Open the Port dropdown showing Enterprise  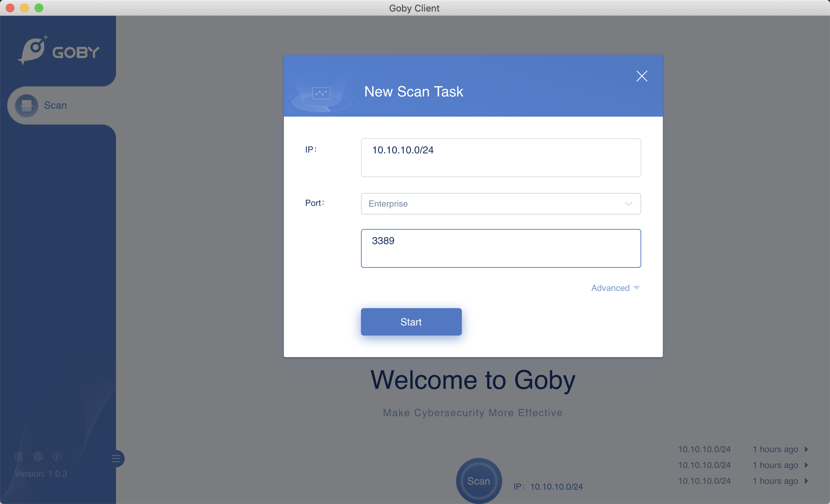[x=501, y=204]
